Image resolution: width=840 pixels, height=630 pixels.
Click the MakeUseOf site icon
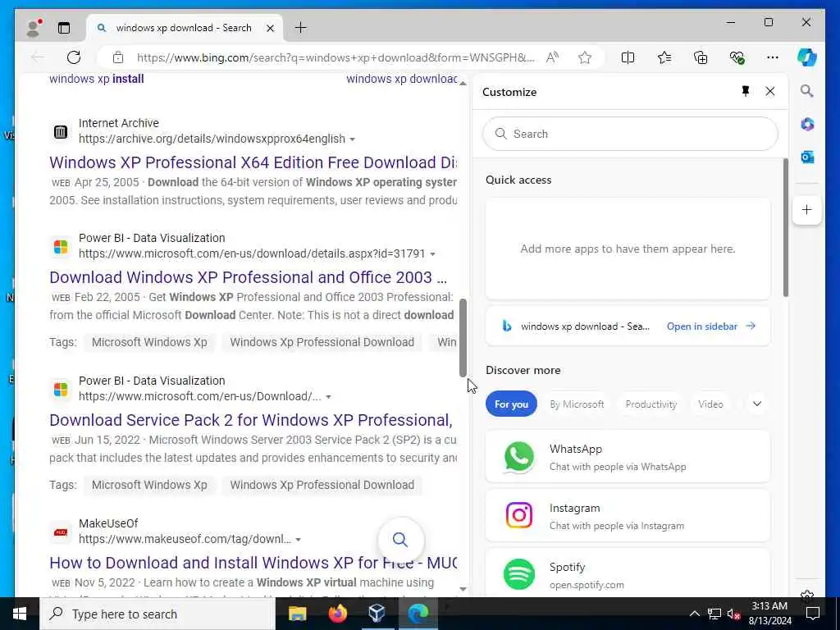click(x=61, y=532)
